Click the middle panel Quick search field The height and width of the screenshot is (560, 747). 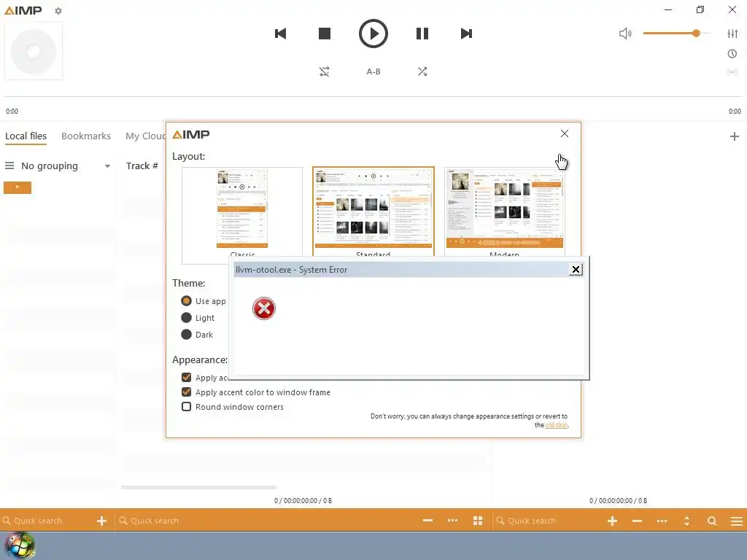click(x=267, y=521)
